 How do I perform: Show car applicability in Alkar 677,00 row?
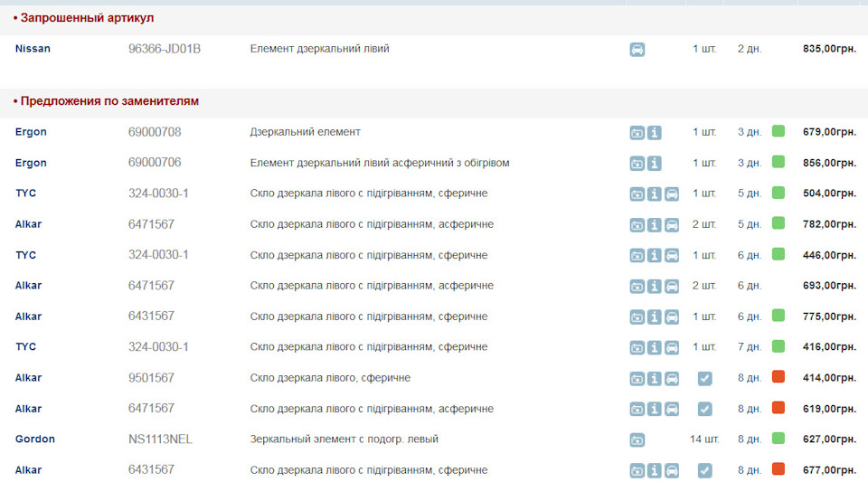pyautogui.click(x=672, y=470)
